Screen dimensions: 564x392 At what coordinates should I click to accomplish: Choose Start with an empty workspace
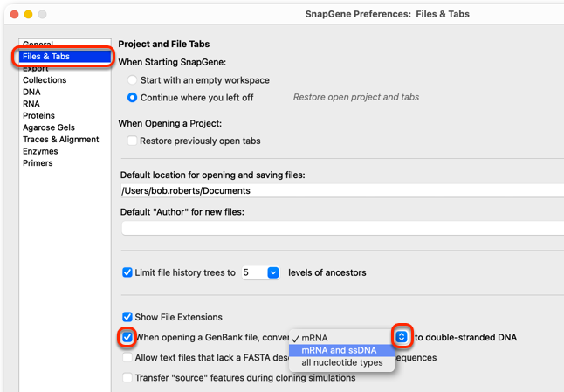133,79
